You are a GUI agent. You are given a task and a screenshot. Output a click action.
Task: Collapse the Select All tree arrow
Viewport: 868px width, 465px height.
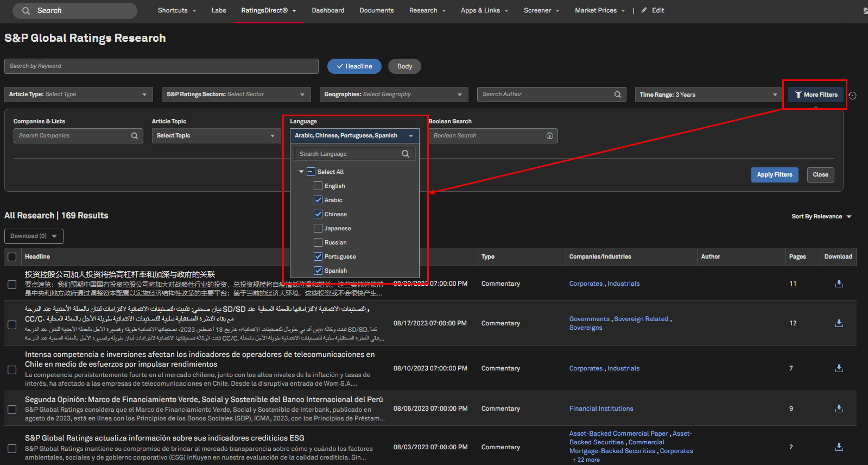(301, 172)
